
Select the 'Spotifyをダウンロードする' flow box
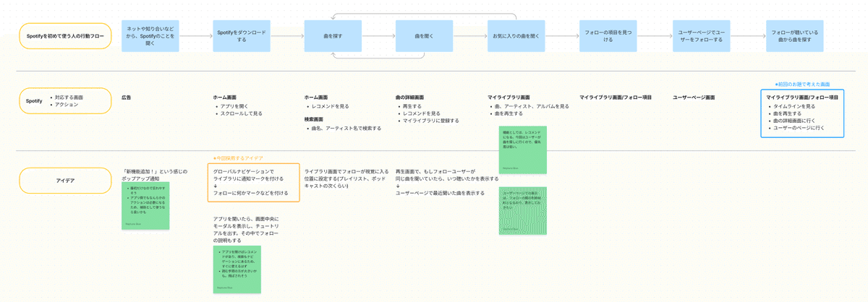coord(242,35)
